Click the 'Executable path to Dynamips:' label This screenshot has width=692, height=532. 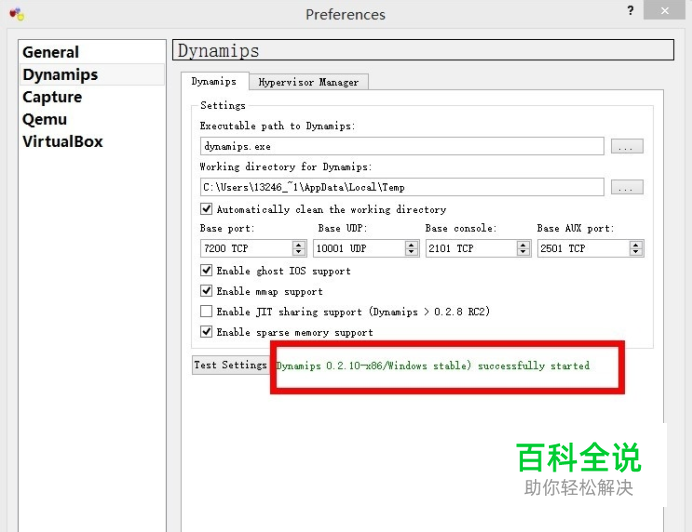pos(277,126)
